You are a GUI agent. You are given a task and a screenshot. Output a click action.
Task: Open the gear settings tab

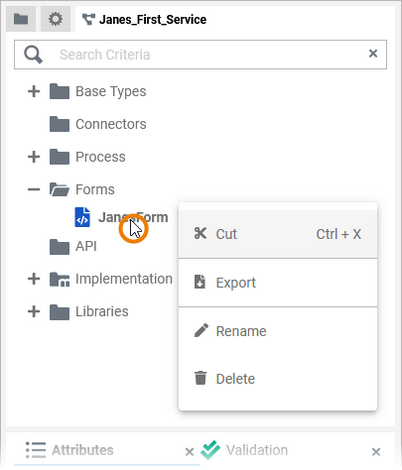tap(55, 19)
